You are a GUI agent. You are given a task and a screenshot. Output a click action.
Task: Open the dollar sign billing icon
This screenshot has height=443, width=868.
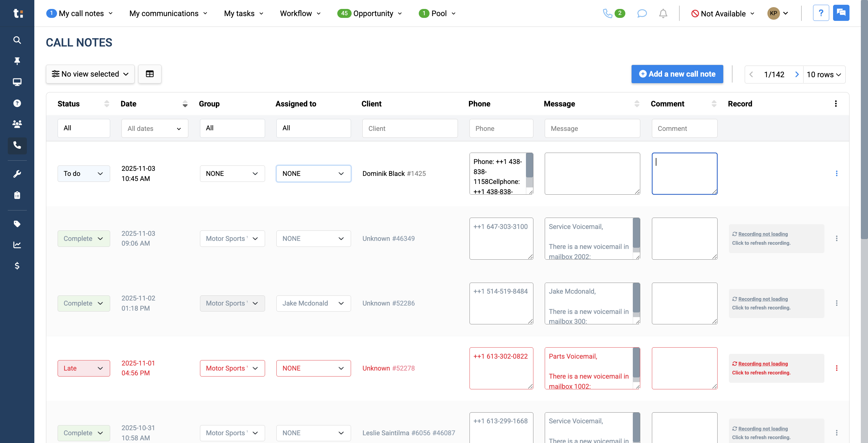pos(17,266)
